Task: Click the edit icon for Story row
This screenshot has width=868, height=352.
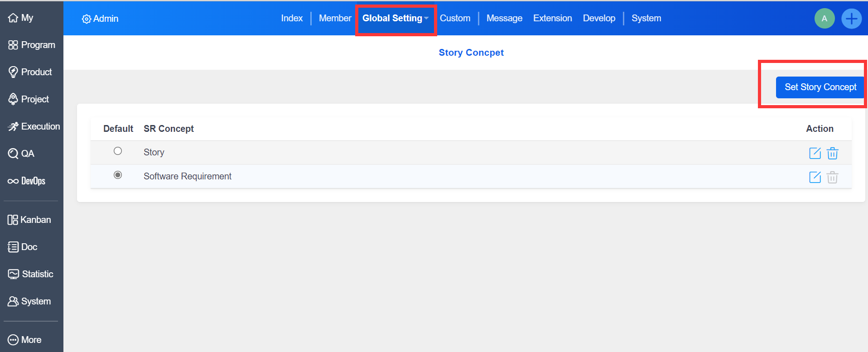Action: tap(815, 153)
